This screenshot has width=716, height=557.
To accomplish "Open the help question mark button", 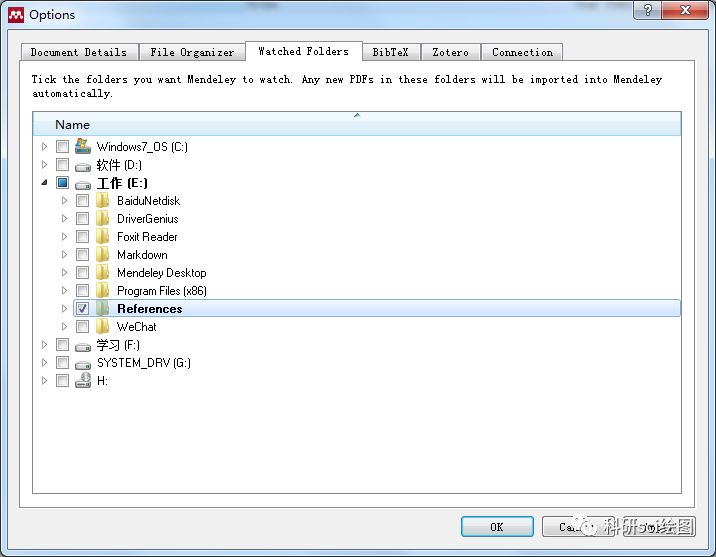I will tap(647, 10).
